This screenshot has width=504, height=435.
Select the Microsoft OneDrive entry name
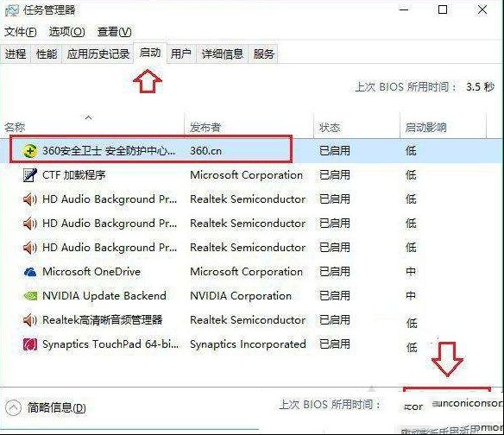point(91,272)
